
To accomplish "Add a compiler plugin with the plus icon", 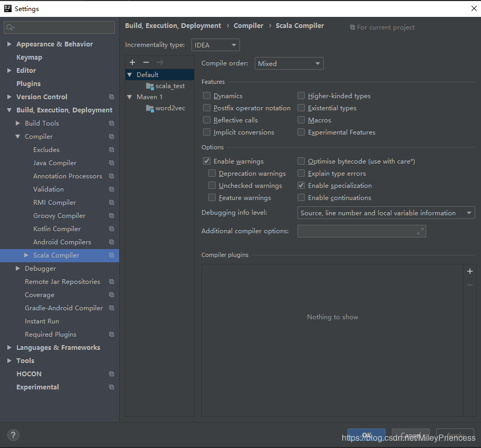I will coord(469,271).
